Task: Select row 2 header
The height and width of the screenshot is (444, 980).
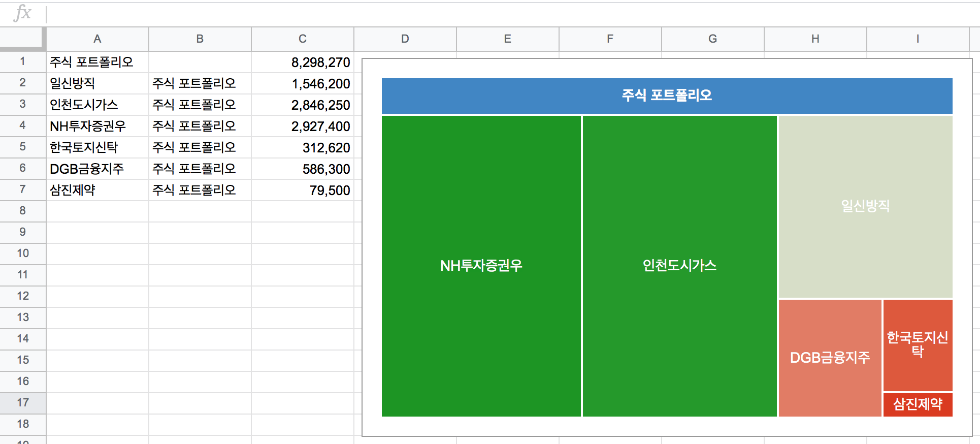Action: click(x=22, y=83)
